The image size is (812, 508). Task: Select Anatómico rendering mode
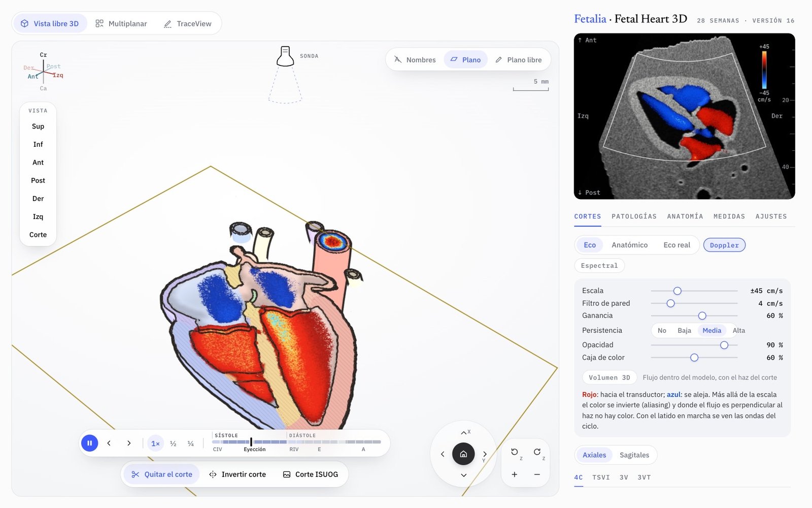pos(630,245)
